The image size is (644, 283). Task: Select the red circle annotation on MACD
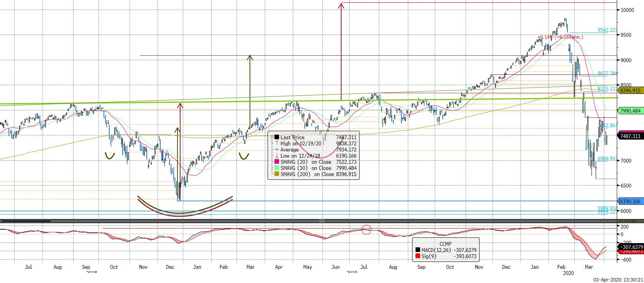(x=366, y=230)
